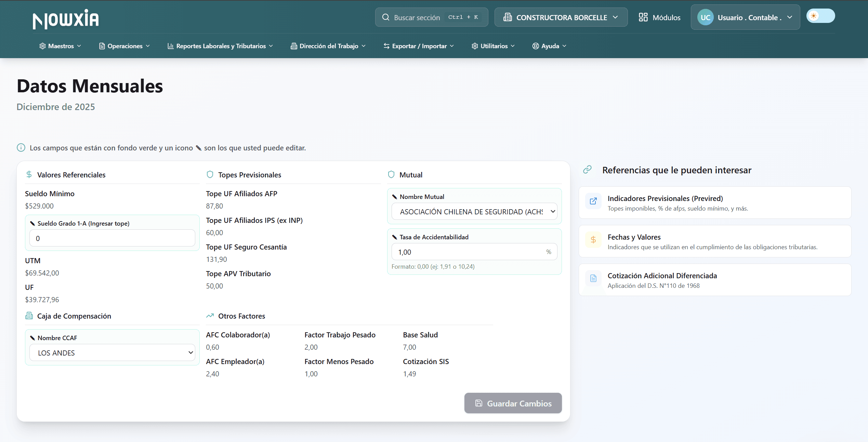Image resolution: width=868 pixels, height=442 pixels.
Task: Click the chart icon beside Reportes Laborales
Action: pyautogui.click(x=171, y=46)
